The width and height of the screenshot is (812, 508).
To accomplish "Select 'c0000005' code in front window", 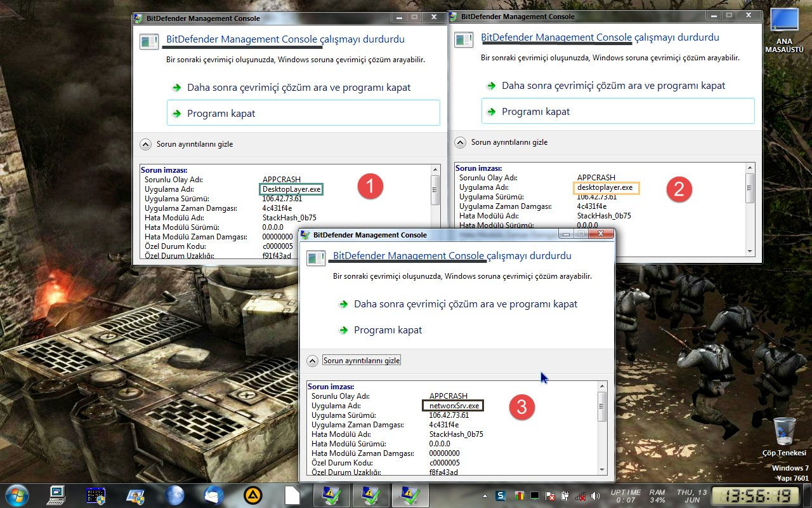I will tap(445, 463).
